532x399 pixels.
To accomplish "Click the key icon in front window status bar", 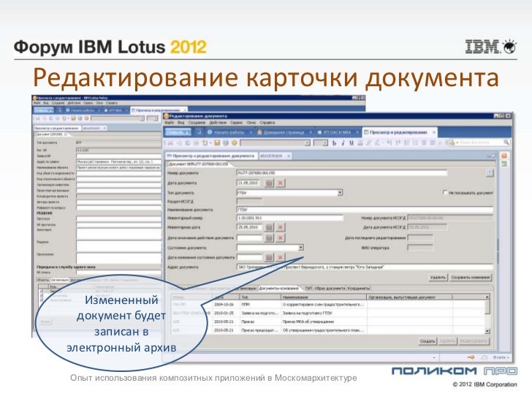I will tap(471, 357).
